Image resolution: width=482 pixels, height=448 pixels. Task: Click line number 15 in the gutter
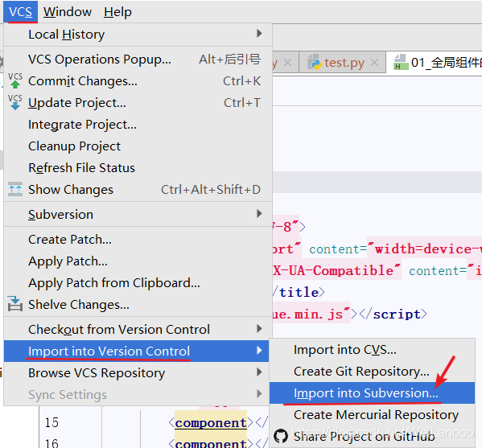(x=51, y=422)
